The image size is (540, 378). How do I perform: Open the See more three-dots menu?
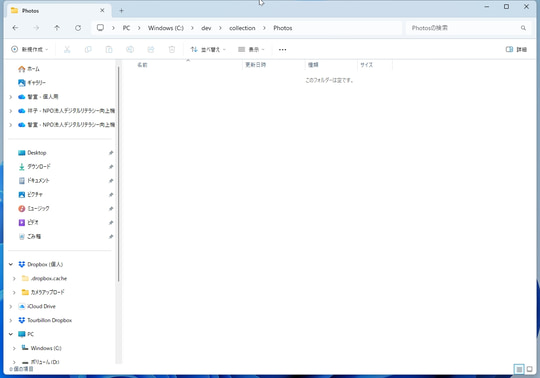(x=282, y=50)
